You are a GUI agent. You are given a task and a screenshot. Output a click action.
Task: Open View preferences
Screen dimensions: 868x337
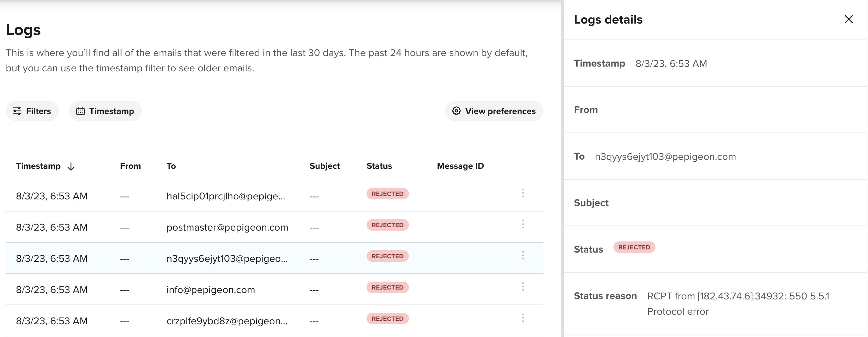click(x=493, y=111)
